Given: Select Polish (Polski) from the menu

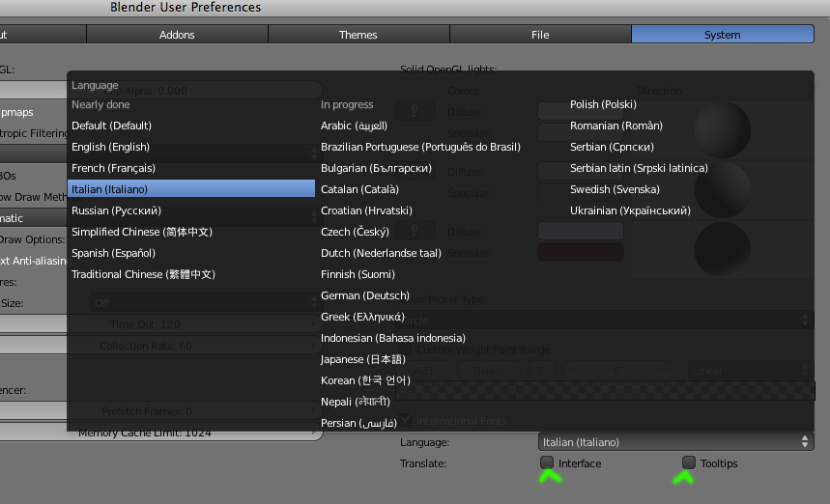Looking at the screenshot, I should pyautogui.click(x=603, y=104).
